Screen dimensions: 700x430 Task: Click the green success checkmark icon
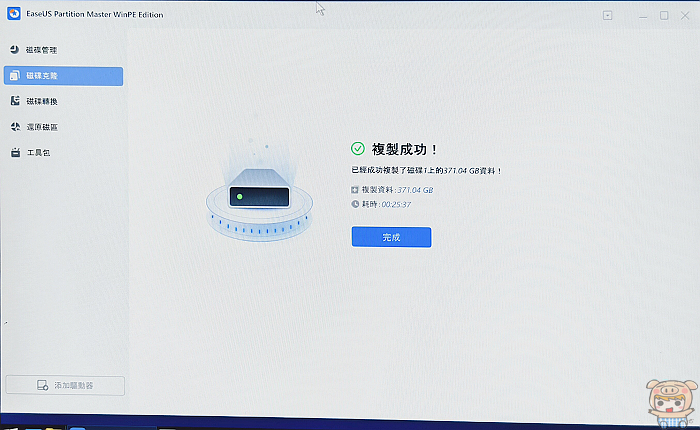coord(358,149)
